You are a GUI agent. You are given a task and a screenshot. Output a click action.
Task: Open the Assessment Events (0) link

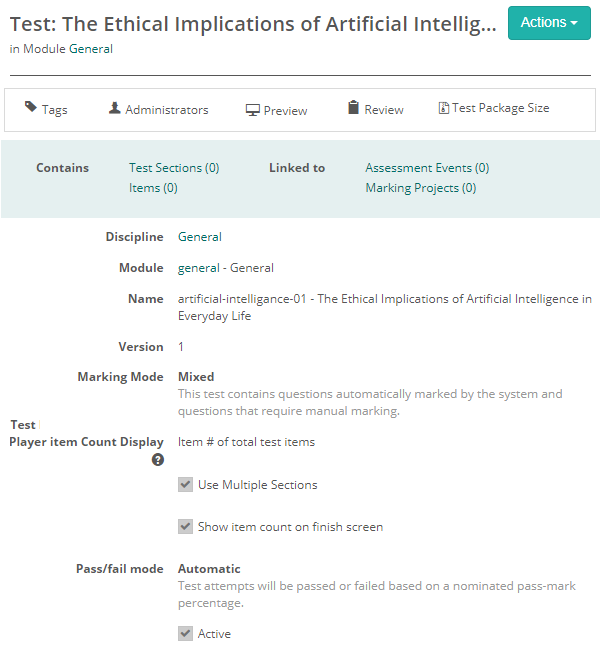[427, 168]
